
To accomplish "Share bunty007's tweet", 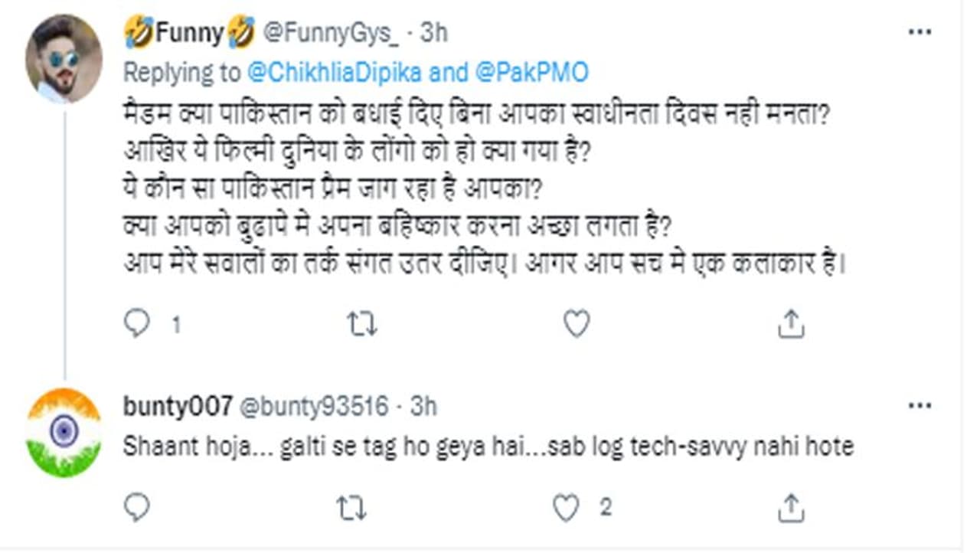I will (x=791, y=507).
